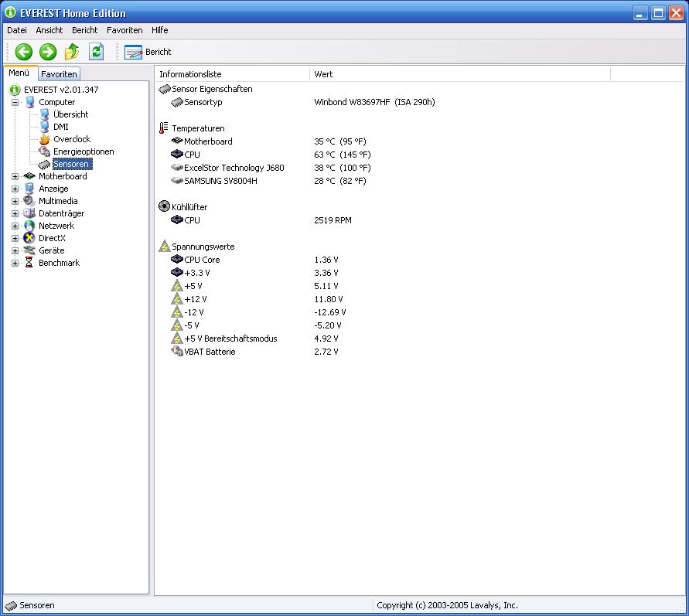
Task: Expand the Geräte tree node
Action: (x=15, y=250)
